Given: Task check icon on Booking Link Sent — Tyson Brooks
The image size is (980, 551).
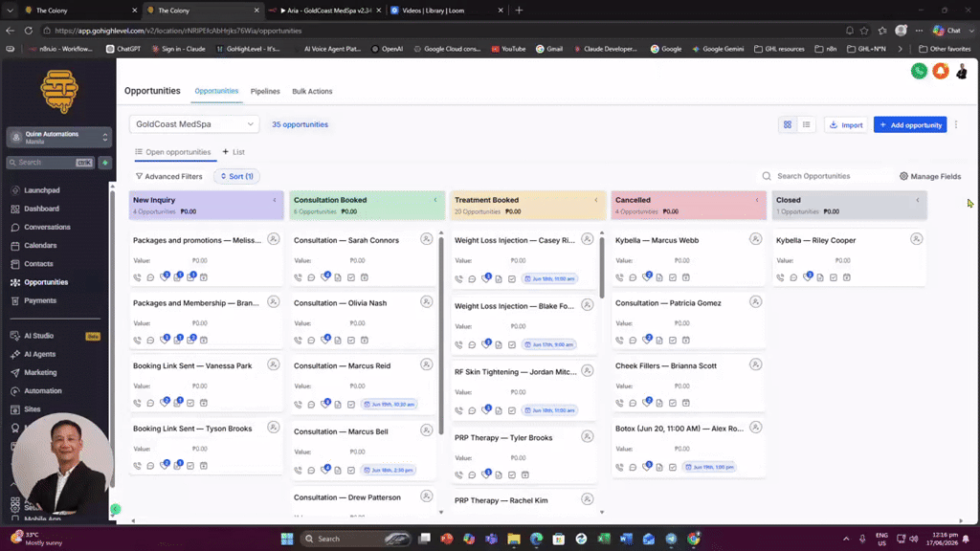Looking at the screenshot, I should (190, 466).
